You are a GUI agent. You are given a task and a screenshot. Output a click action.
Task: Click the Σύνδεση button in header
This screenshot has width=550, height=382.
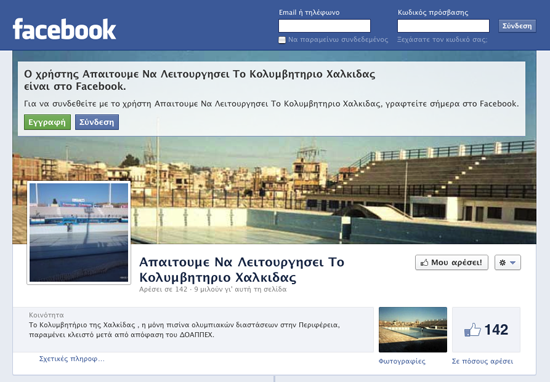click(x=517, y=26)
